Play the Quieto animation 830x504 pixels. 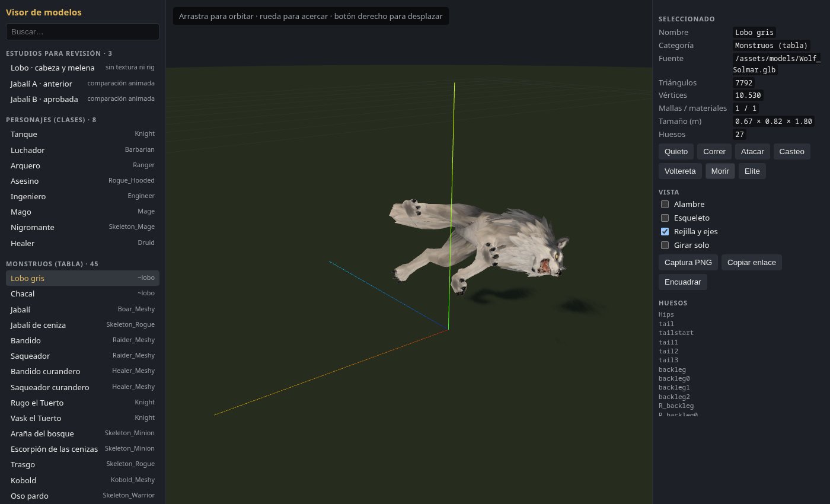pyautogui.click(x=676, y=151)
